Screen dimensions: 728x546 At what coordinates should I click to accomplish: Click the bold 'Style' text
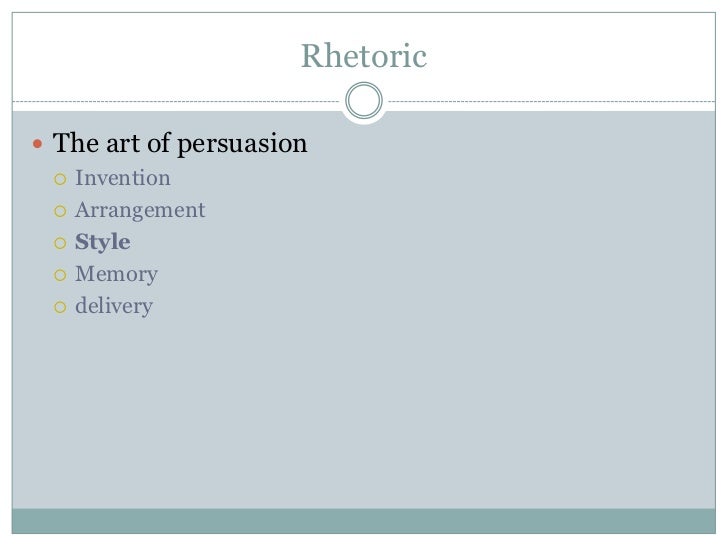102,243
